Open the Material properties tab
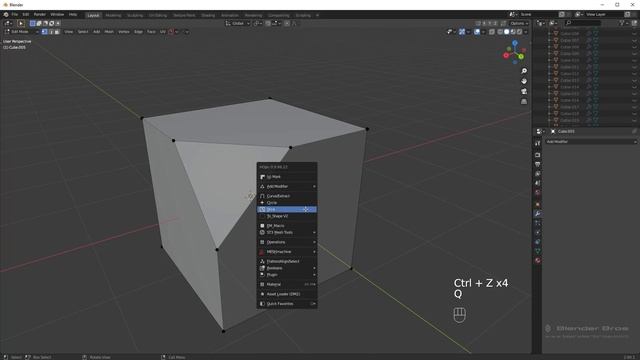Screen dimensions: 640x360 (538, 260)
